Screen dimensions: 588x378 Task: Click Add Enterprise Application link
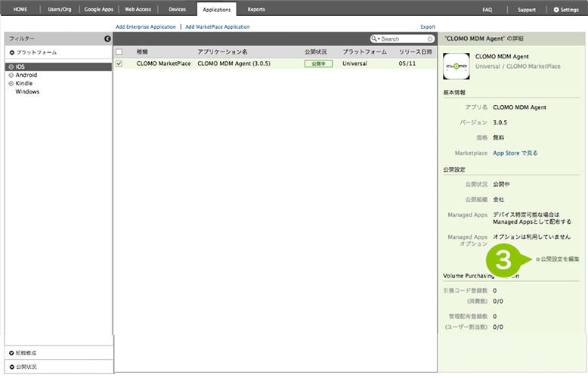(x=146, y=26)
